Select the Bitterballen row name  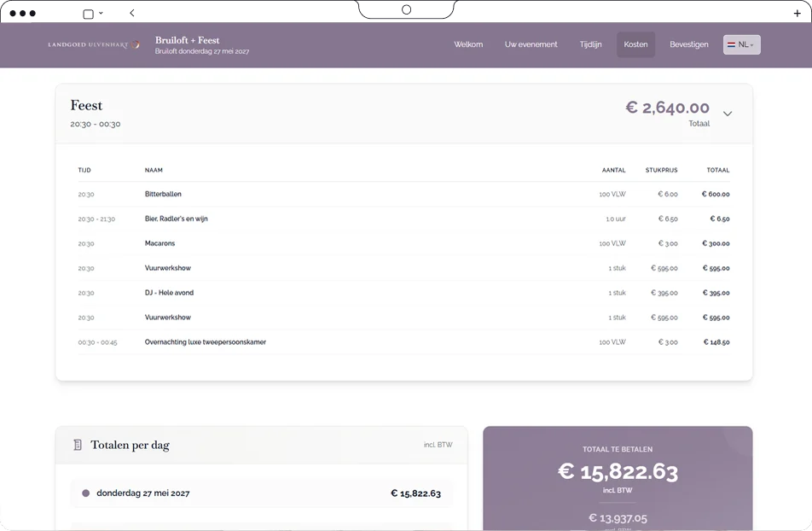163,194
